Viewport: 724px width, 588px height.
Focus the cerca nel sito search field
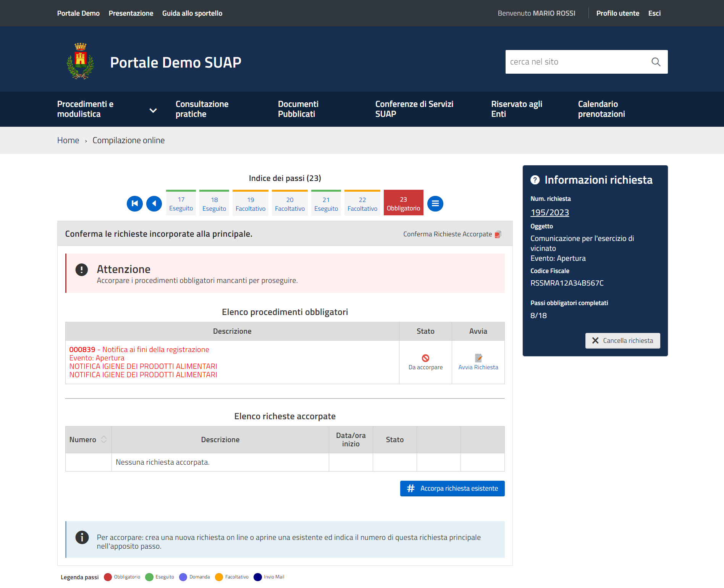(576, 62)
